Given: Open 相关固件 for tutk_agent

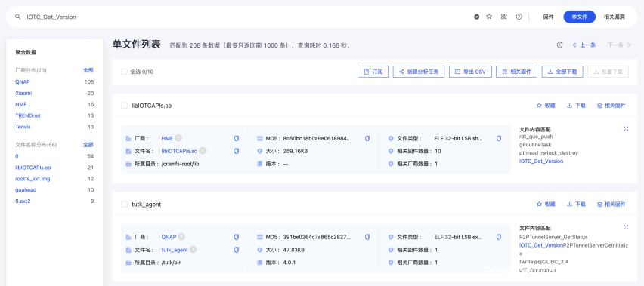Looking at the screenshot, I should click(x=611, y=204).
